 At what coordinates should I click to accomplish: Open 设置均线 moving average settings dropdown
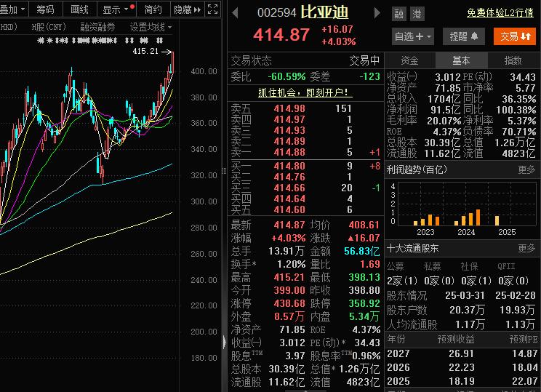click(x=151, y=27)
